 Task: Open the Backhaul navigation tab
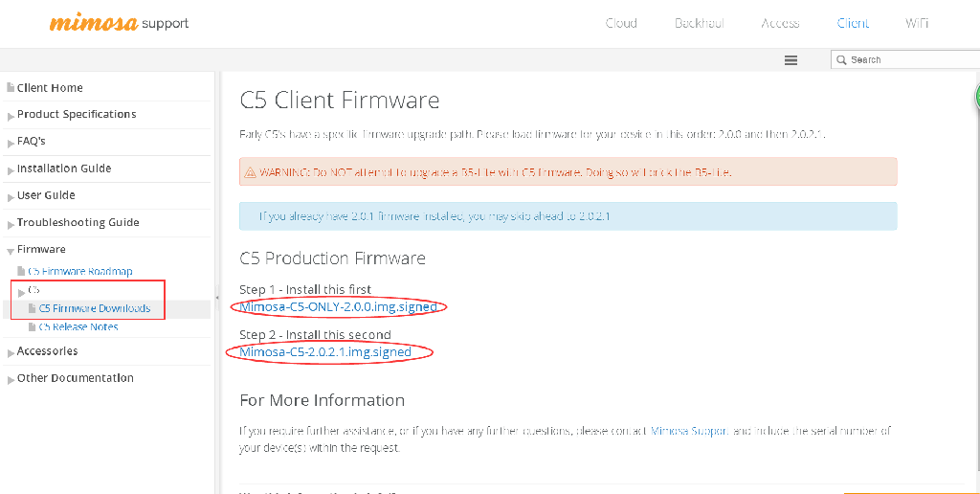click(700, 23)
